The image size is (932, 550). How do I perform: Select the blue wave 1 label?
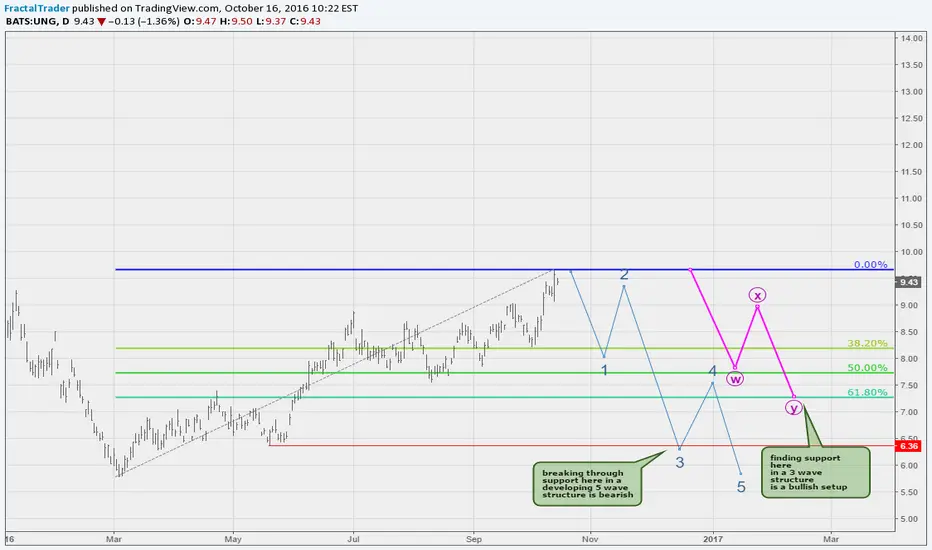[x=604, y=370]
